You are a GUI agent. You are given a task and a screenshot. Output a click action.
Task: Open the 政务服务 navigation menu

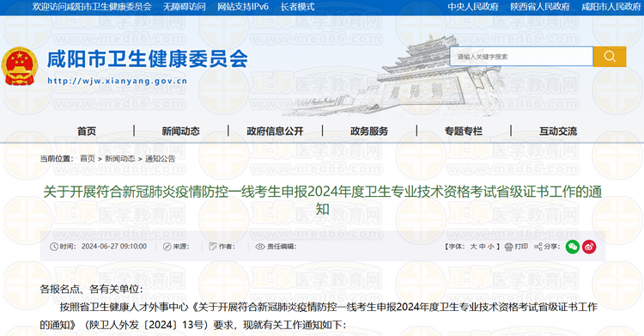pyautogui.click(x=369, y=131)
